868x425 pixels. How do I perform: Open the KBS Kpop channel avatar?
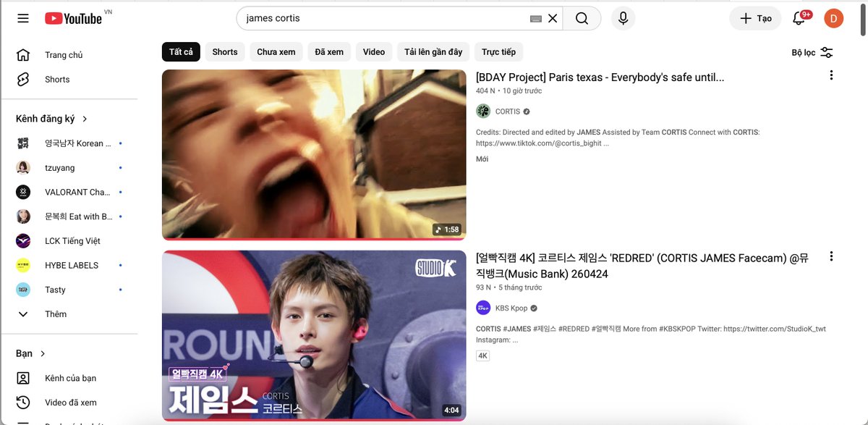coord(483,308)
